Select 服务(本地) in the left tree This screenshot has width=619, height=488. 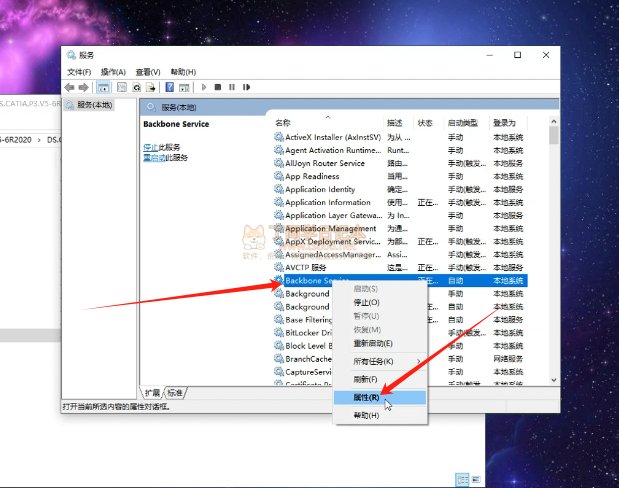94,105
